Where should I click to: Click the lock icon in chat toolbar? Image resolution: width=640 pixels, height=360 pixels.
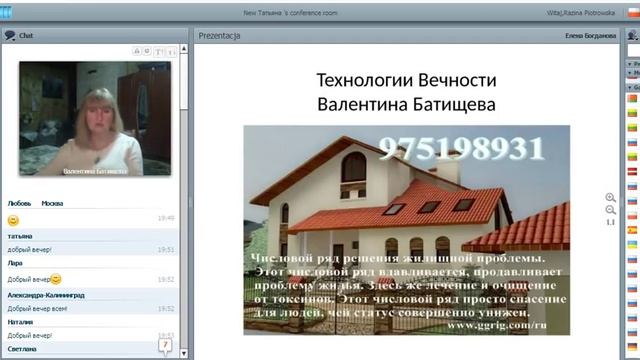click(137, 51)
